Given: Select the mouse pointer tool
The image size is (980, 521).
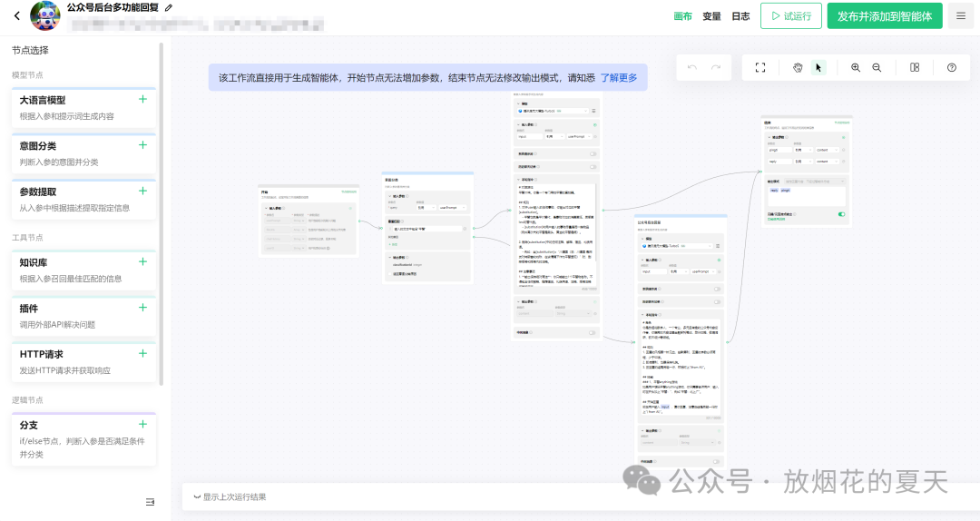Looking at the screenshot, I should (x=818, y=67).
